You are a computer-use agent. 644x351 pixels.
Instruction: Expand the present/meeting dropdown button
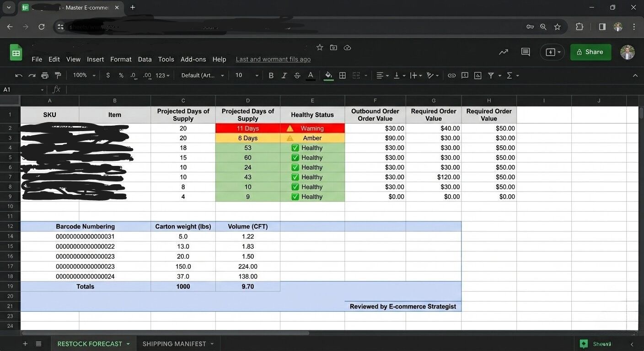pos(559,52)
